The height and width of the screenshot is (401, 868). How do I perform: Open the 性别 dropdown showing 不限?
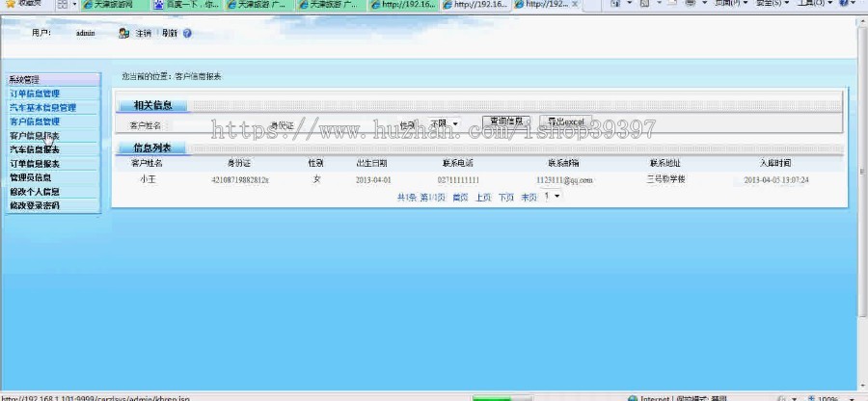[444, 122]
